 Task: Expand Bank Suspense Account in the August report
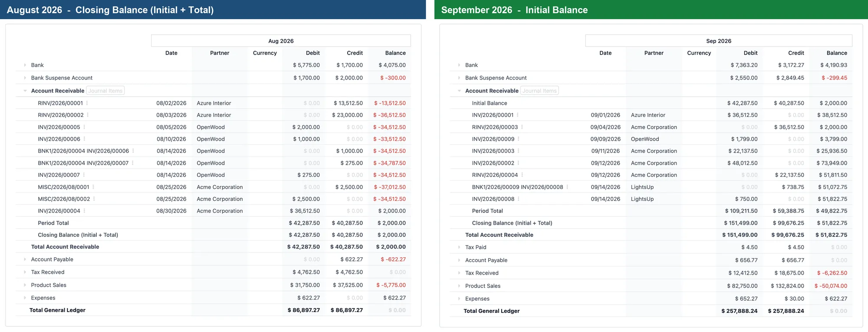[25, 78]
